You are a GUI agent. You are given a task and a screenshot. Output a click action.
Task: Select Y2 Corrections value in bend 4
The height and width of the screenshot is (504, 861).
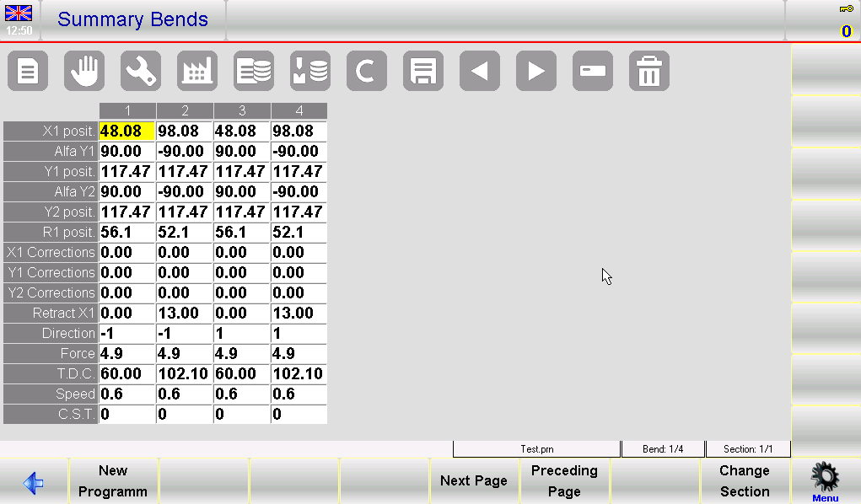pos(299,293)
